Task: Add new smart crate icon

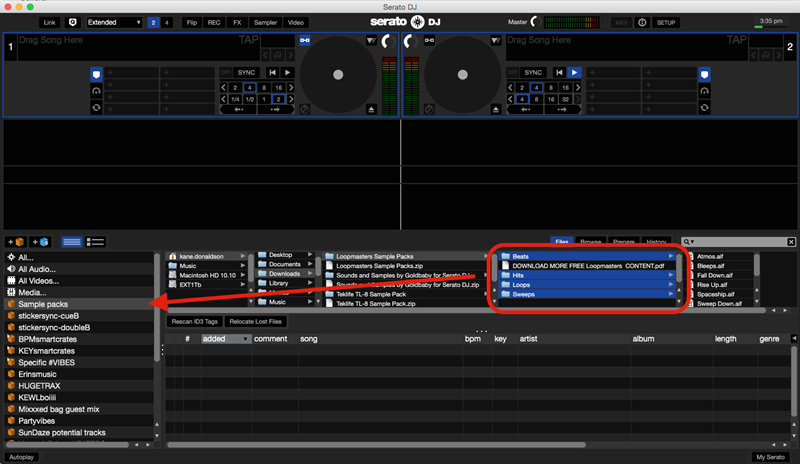Action: [40, 242]
